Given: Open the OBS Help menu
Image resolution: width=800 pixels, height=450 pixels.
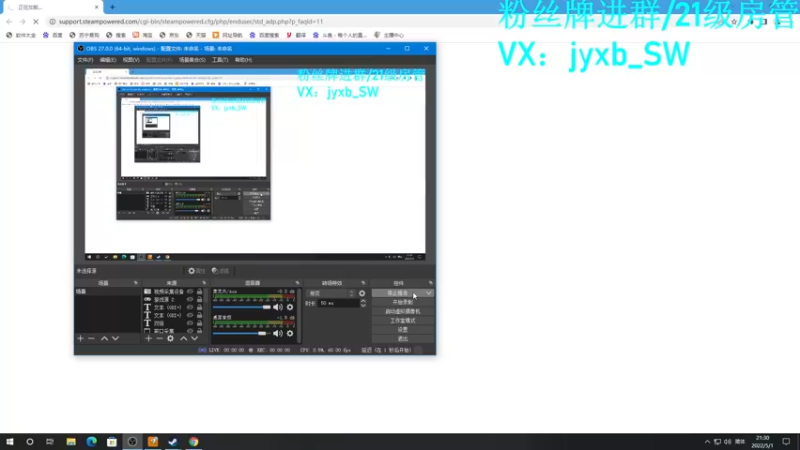Looking at the screenshot, I should click(243, 60).
